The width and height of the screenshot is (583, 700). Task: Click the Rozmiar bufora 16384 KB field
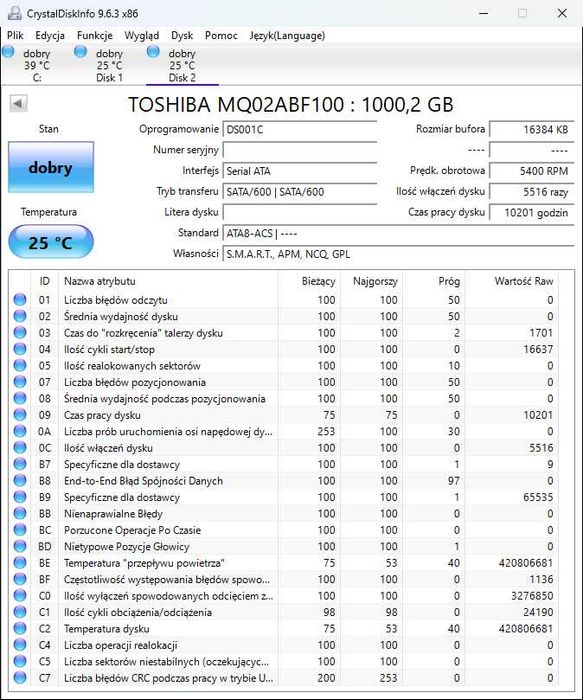coord(532,129)
